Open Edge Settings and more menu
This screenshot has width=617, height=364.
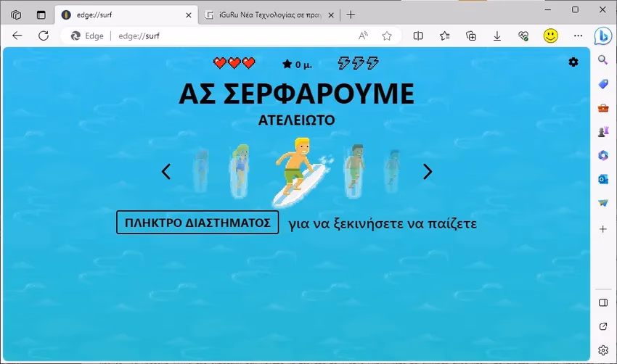pos(578,36)
